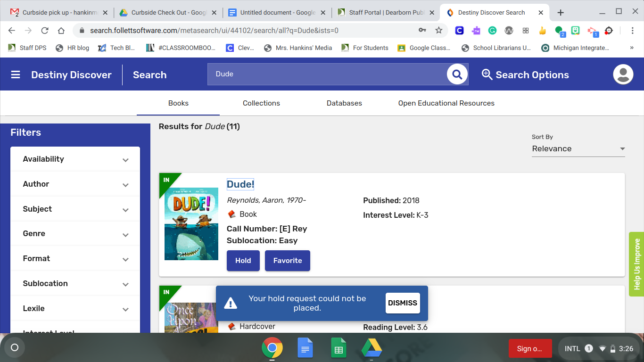This screenshot has width=644, height=362.
Task: Open Search Options with magnifier icon
Action: [525, 74]
